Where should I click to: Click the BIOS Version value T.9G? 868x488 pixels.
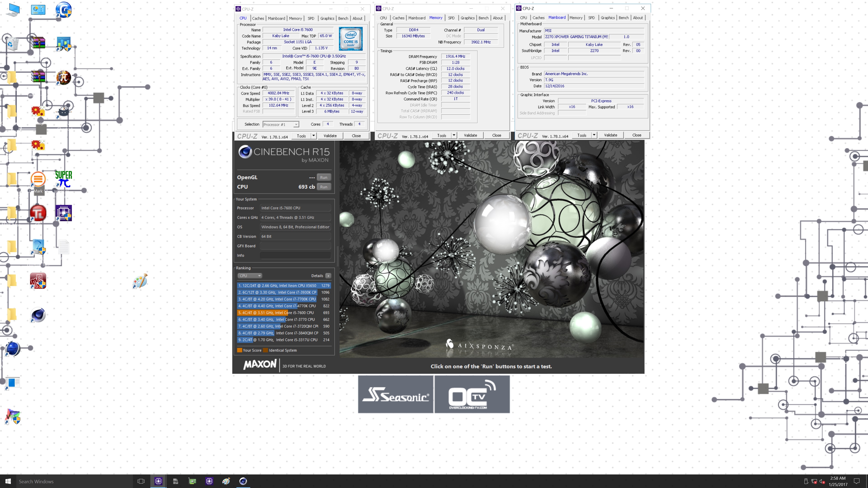point(594,80)
